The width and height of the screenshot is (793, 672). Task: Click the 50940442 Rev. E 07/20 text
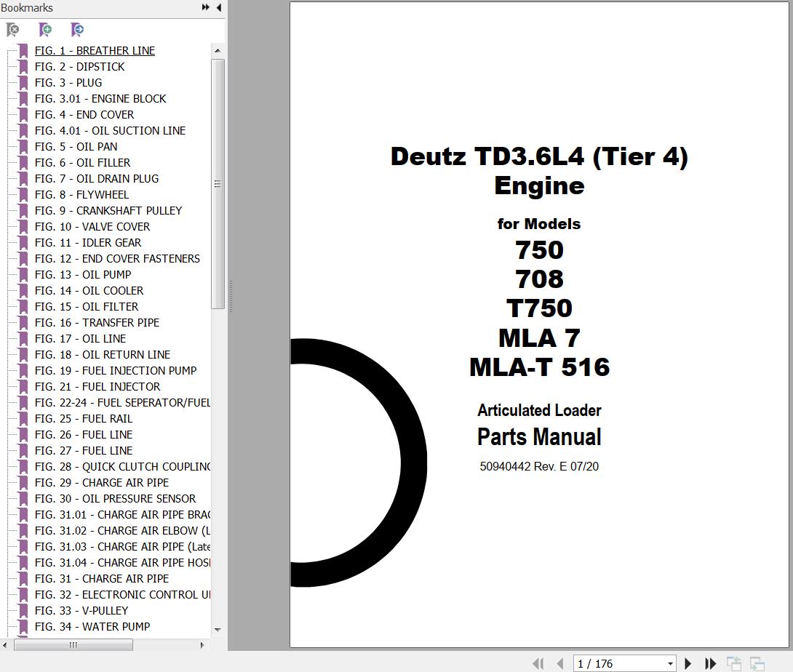coord(539,466)
